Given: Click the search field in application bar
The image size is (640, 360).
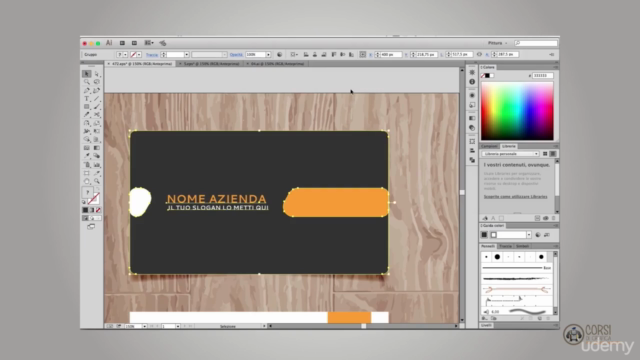Looking at the screenshot, I should pos(536,43).
